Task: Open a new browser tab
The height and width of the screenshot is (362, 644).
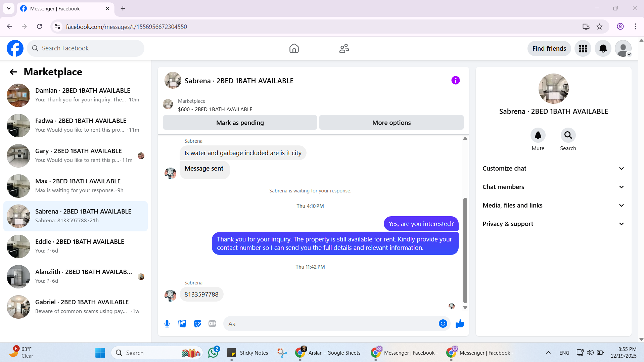Action: (123, 8)
